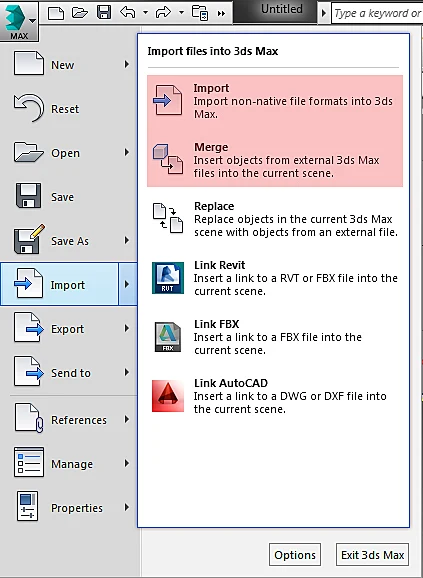This screenshot has width=423, height=578.
Task: Select Manage in the application menu
Action: (x=70, y=463)
